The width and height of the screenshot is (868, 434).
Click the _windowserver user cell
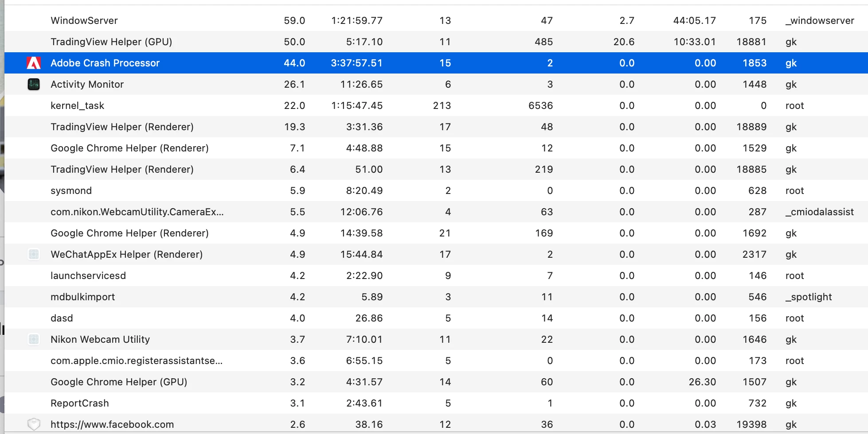coord(820,20)
